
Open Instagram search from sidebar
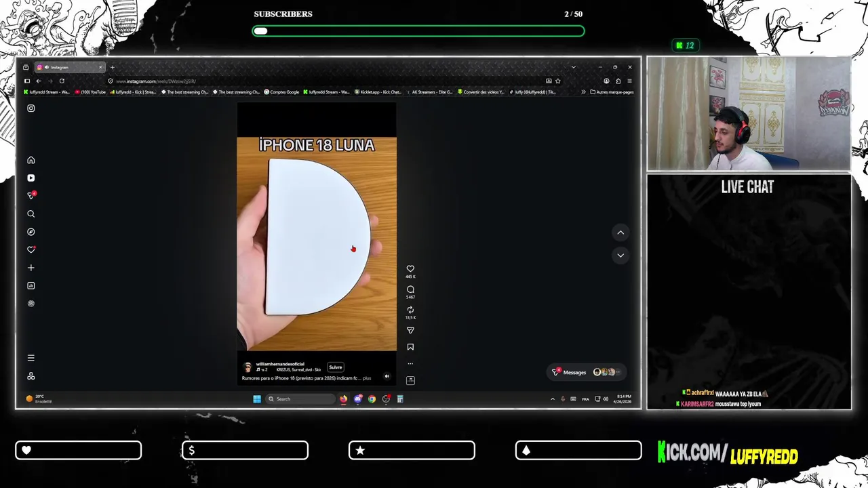tap(31, 213)
